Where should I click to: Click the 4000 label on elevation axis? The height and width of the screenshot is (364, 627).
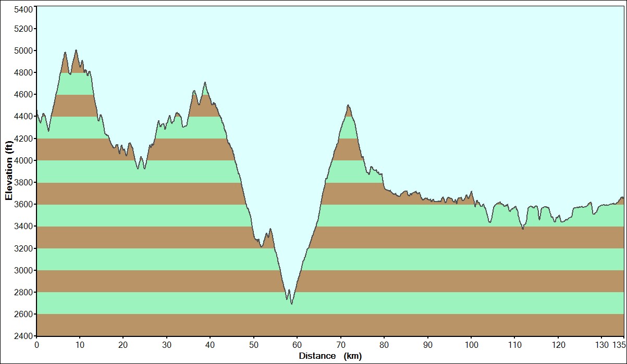pos(23,160)
